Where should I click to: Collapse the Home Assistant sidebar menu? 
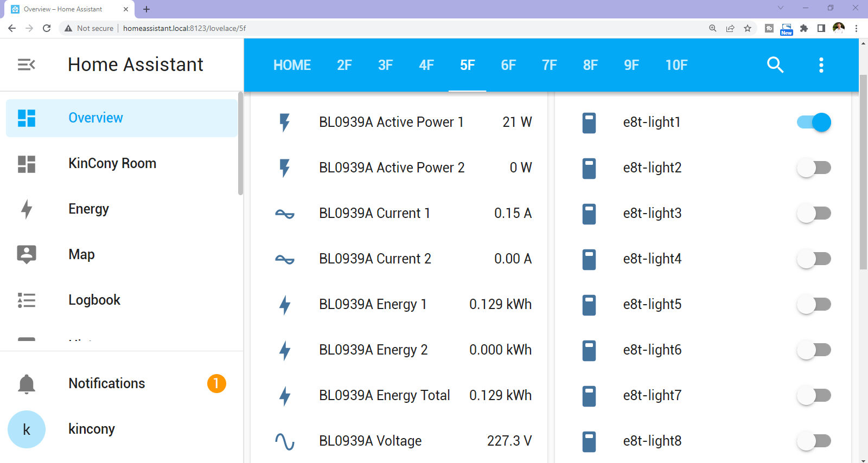[x=26, y=65]
